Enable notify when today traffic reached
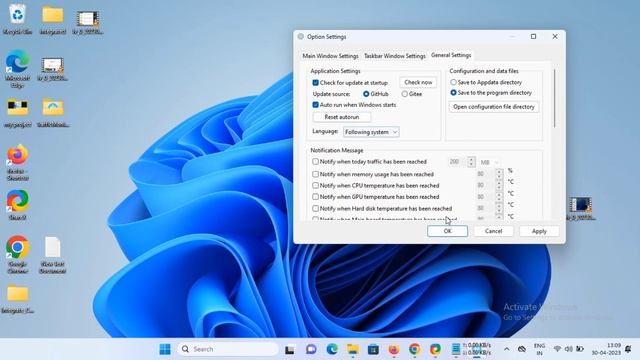Viewport: 640px width, 360px height. [316, 162]
